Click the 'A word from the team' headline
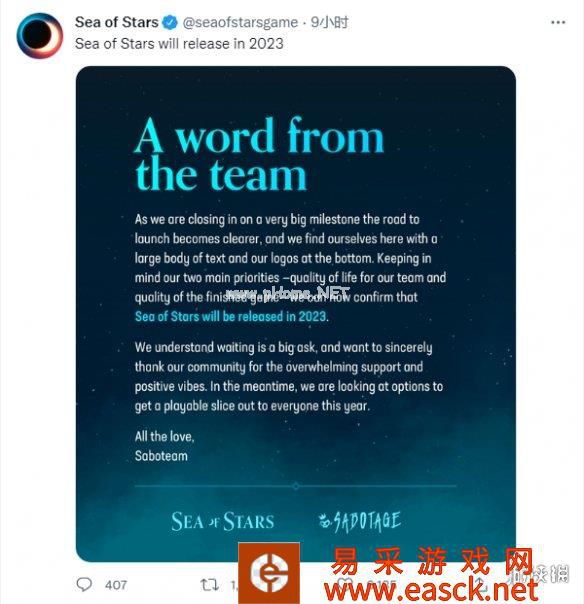Viewport: 584px width, 604px height. click(259, 154)
